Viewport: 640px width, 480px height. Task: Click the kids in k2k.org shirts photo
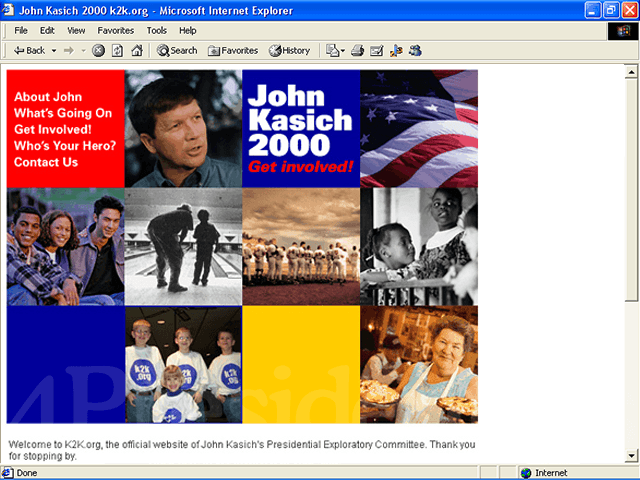point(183,364)
